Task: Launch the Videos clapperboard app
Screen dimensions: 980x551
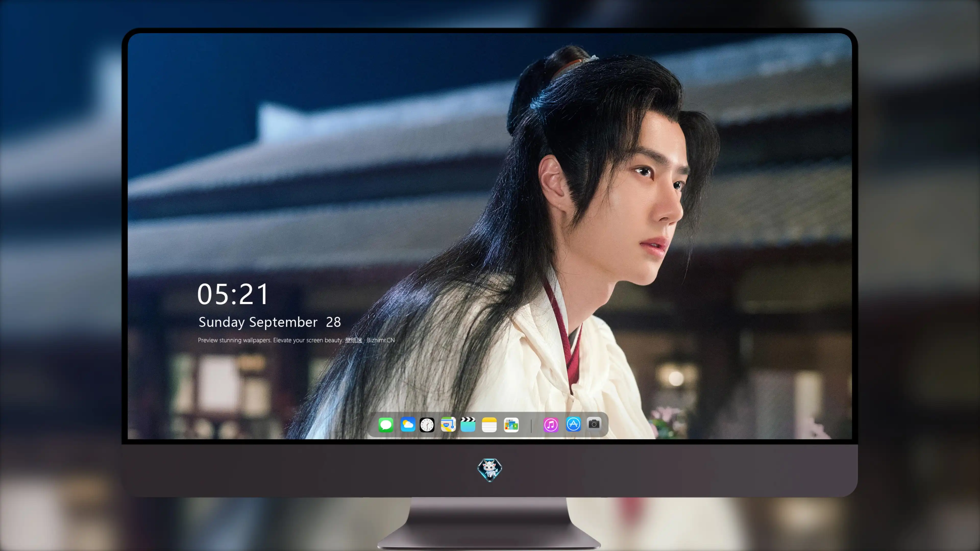Action: 468,424
